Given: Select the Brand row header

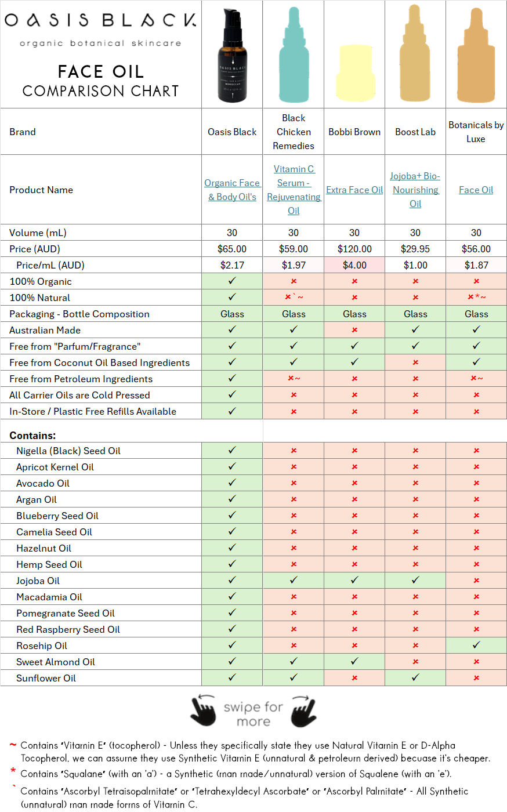Looking at the screenshot, I should (x=23, y=132).
